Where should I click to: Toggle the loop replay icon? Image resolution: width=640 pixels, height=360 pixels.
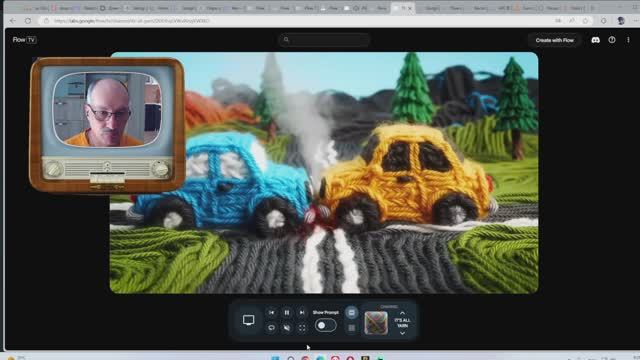pyautogui.click(x=271, y=328)
